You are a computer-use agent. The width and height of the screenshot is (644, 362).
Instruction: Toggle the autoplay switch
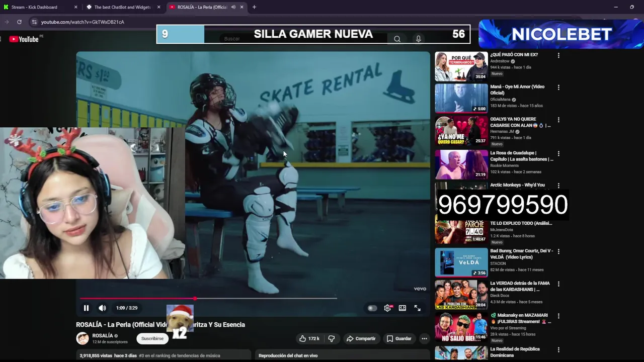tap(372, 308)
